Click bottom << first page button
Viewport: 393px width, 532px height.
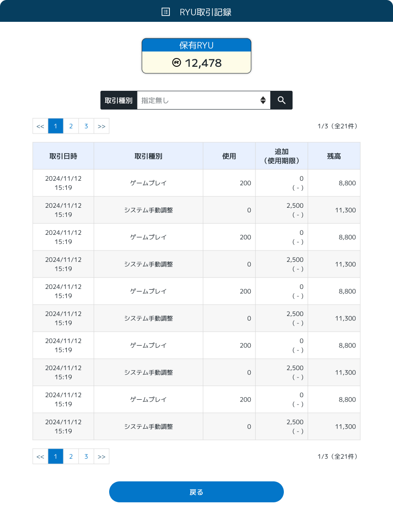pos(40,456)
